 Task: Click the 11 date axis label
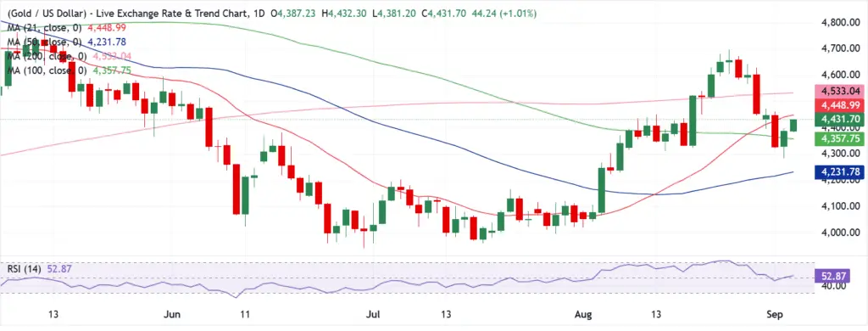pos(245,315)
